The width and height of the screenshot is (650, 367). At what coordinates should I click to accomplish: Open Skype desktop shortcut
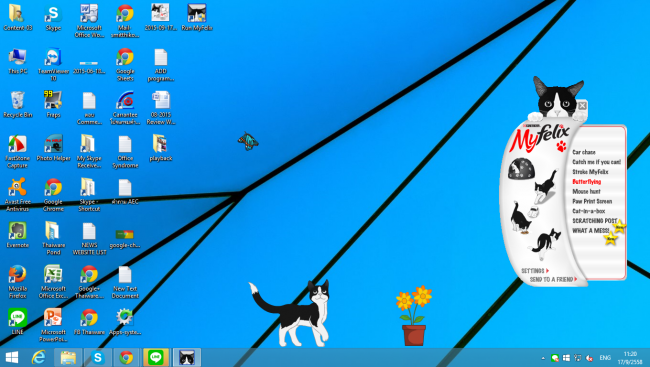[x=53, y=18]
